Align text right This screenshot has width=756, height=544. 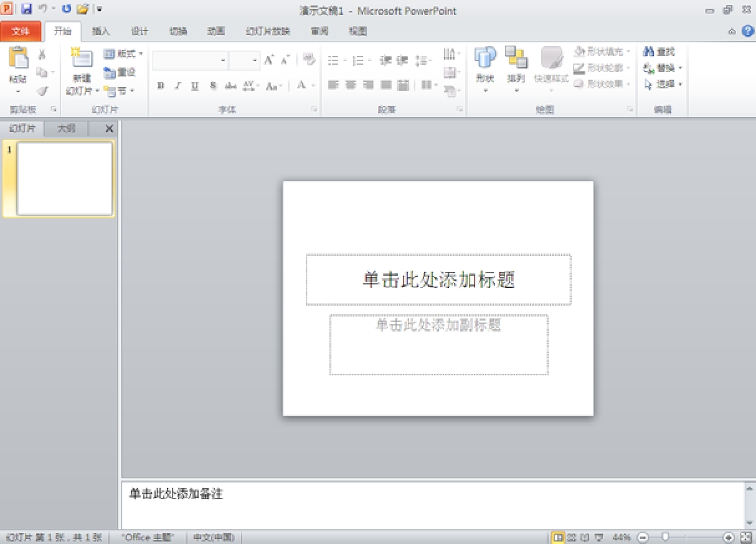tap(368, 85)
